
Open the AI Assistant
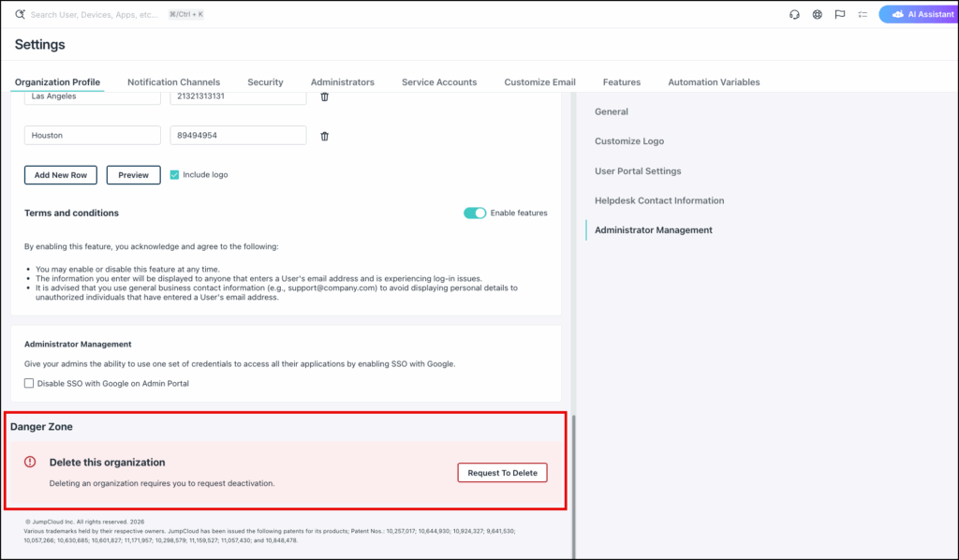coord(922,15)
